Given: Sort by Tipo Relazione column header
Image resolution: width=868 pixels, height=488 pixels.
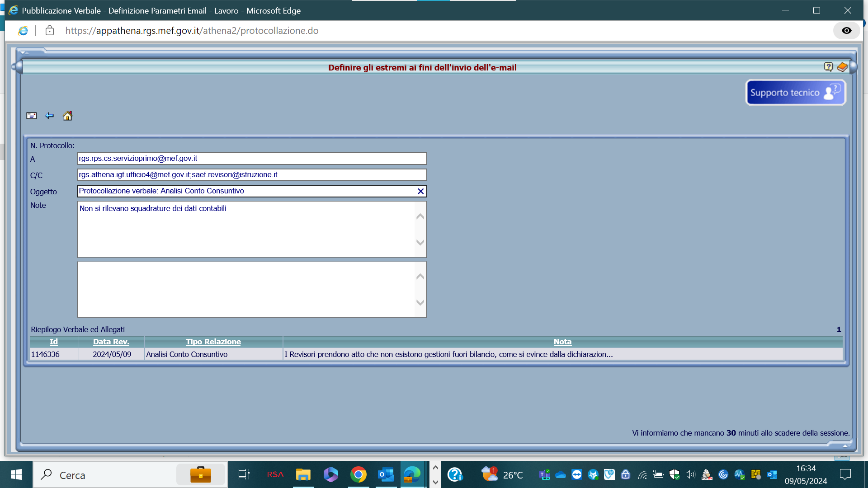Looking at the screenshot, I should coord(213,342).
